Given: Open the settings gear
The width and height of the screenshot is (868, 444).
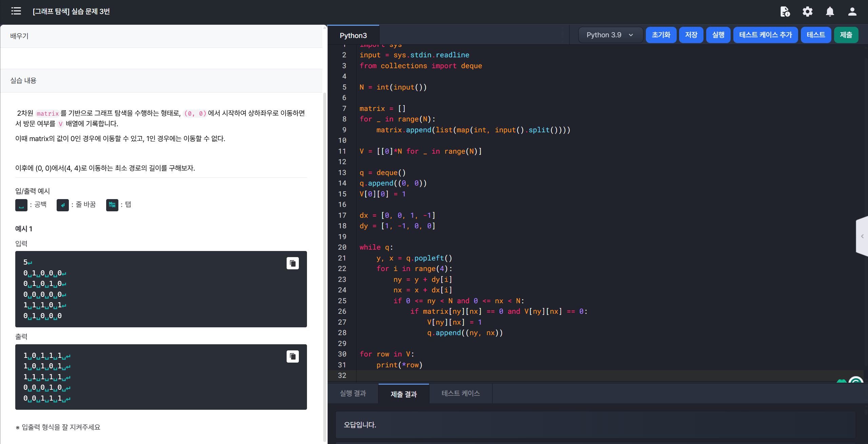Looking at the screenshot, I should [x=808, y=12].
